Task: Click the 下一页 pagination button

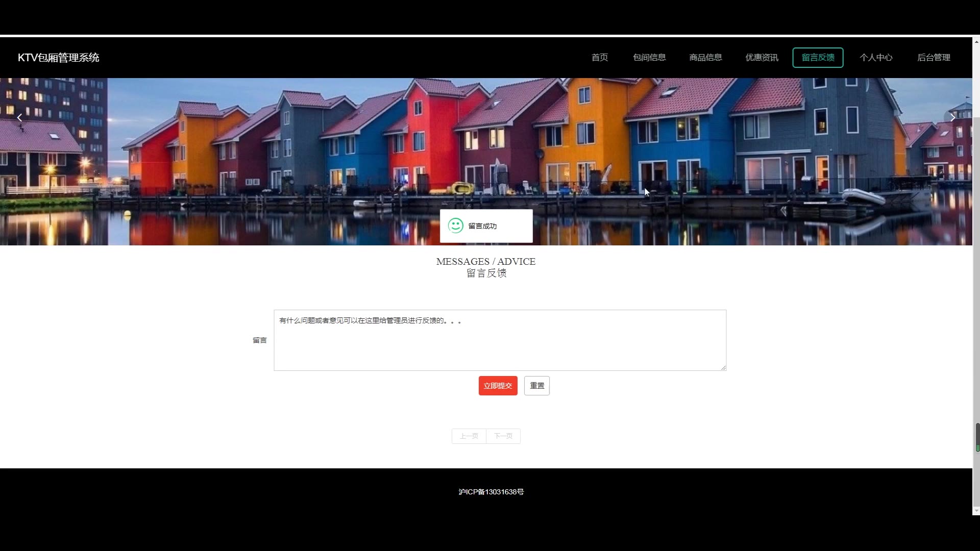Action: [503, 436]
